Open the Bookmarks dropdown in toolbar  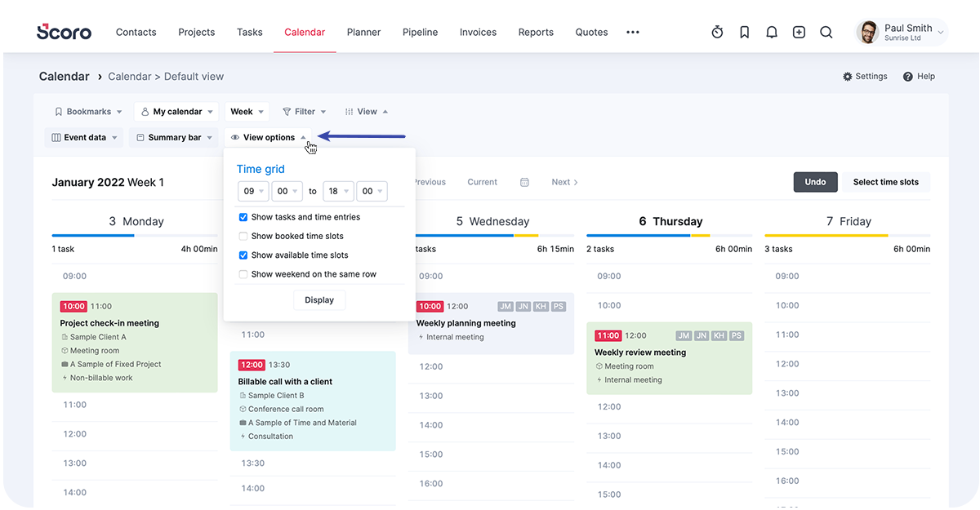88,112
